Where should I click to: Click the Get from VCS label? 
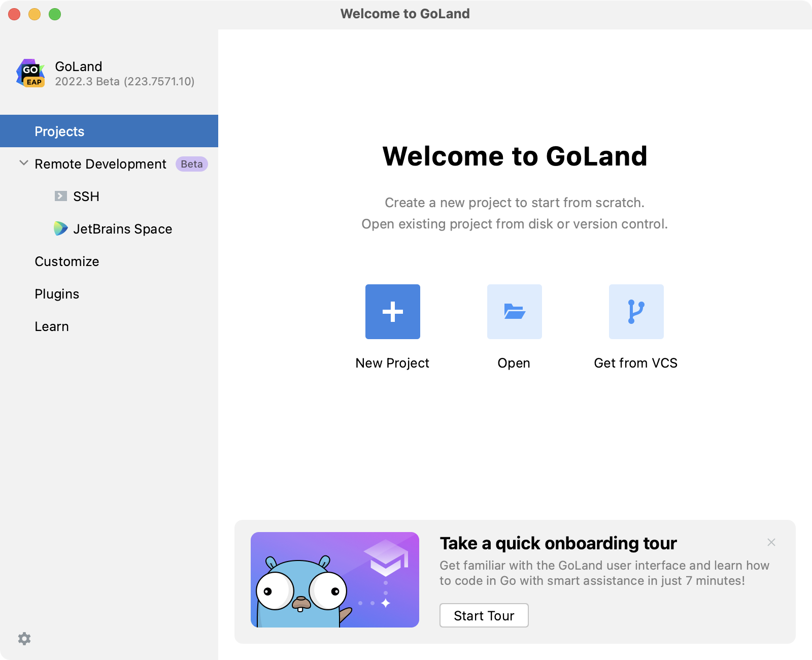(636, 363)
